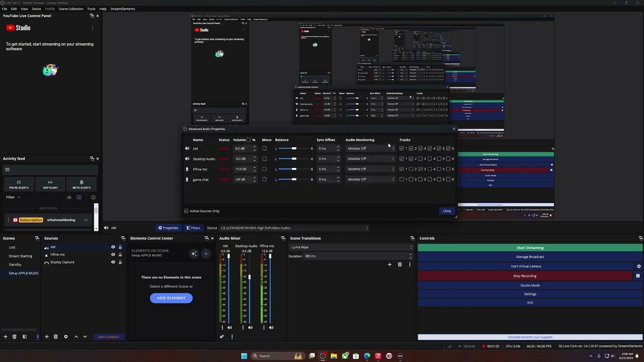644x362 pixels.
Task: Open Activity feed settings gear
Action: (93, 198)
